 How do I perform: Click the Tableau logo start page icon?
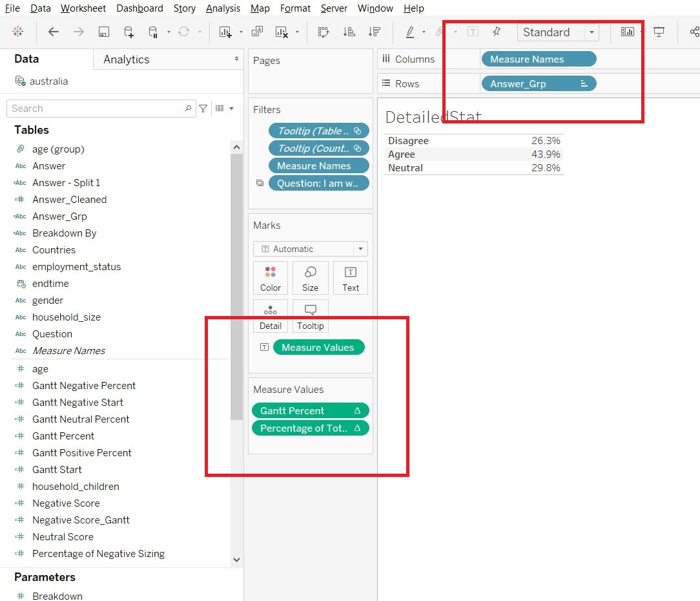(x=18, y=32)
